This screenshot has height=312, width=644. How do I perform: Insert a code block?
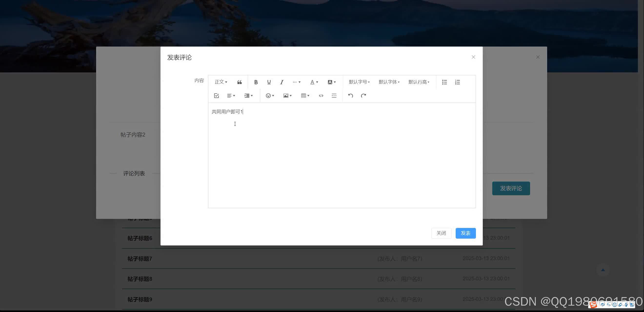coord(321,95)
